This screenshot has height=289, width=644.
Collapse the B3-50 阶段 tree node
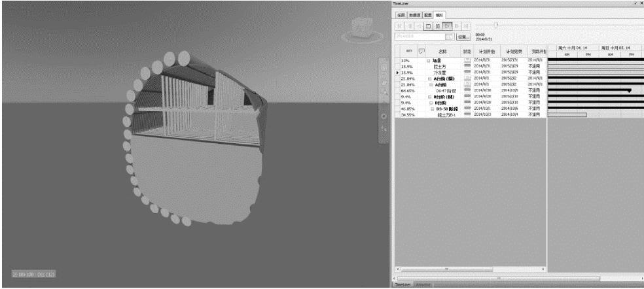433,109
